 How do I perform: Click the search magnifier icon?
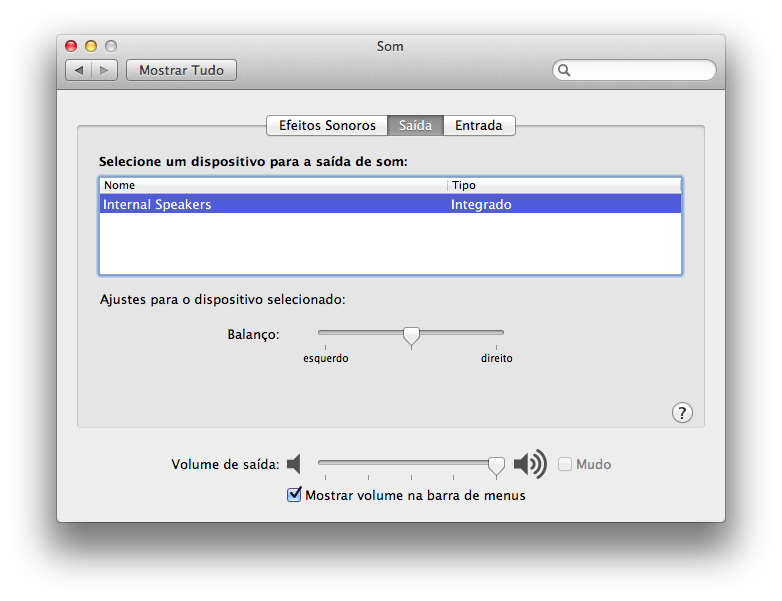point(565,70)
